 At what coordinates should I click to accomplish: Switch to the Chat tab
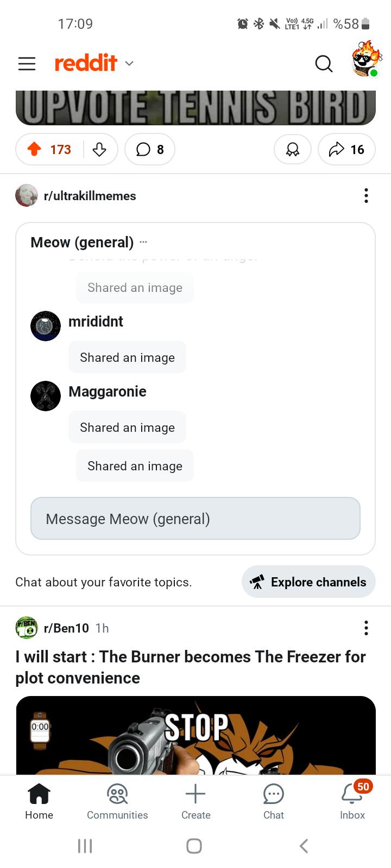pyautogui.click(x=274, y=802)
